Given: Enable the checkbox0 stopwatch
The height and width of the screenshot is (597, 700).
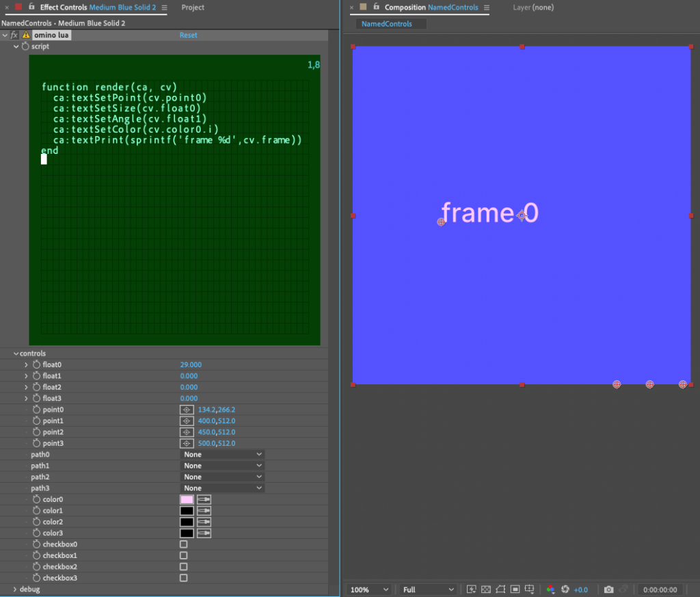Looking at the screenshot, I should pos(37,544).
